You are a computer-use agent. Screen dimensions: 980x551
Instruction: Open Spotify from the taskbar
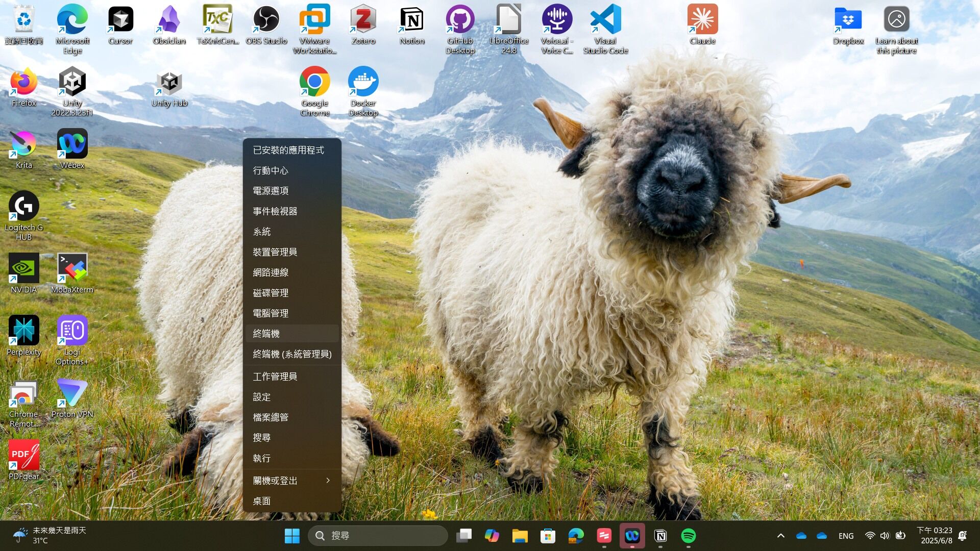(688, 536)
